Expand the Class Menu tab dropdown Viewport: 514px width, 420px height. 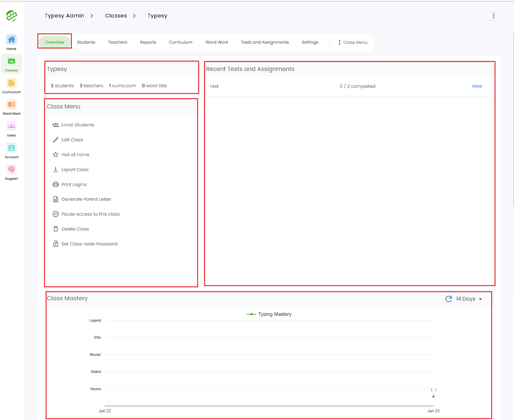pyautogui.click(x=353, y=42)
